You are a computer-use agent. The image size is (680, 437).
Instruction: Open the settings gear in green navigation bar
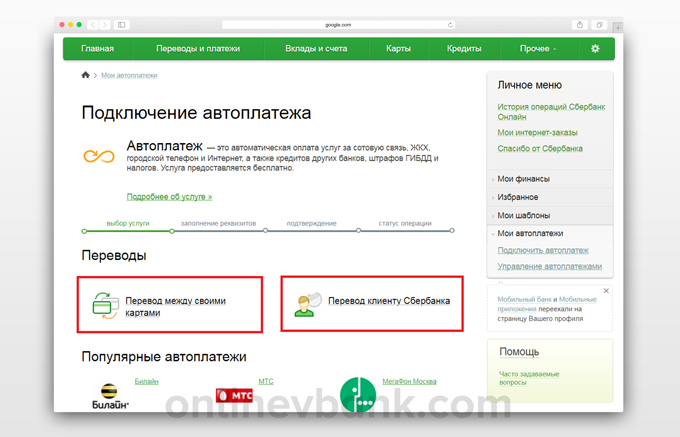(x=595, y=49)
